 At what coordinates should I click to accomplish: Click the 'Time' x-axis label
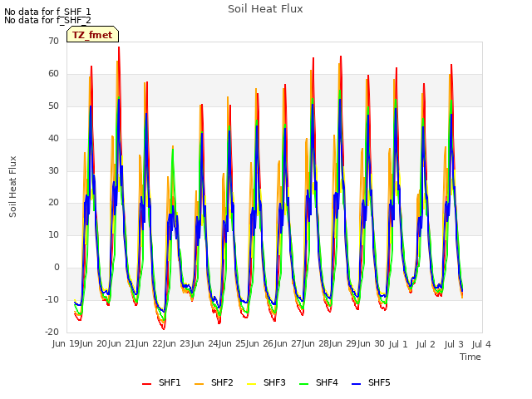tap(470, 357)
